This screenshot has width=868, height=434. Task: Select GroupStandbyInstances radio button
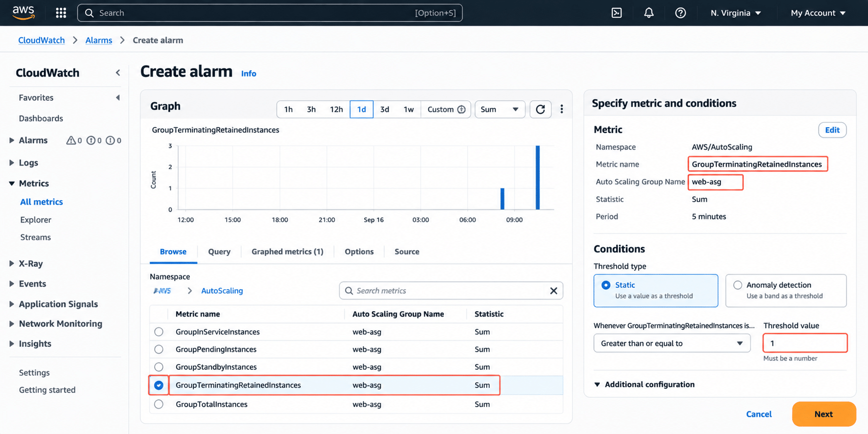tap(159, 367)
